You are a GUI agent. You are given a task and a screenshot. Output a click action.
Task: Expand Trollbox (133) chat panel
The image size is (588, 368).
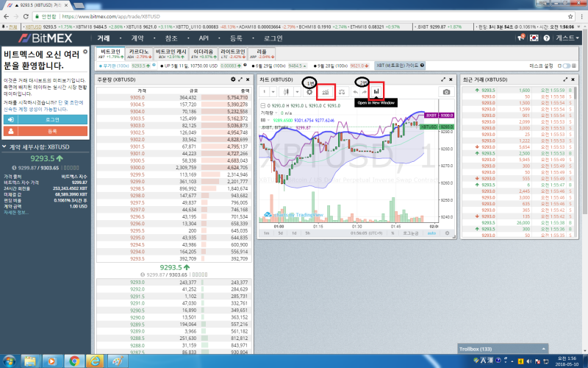pos(503,349)
